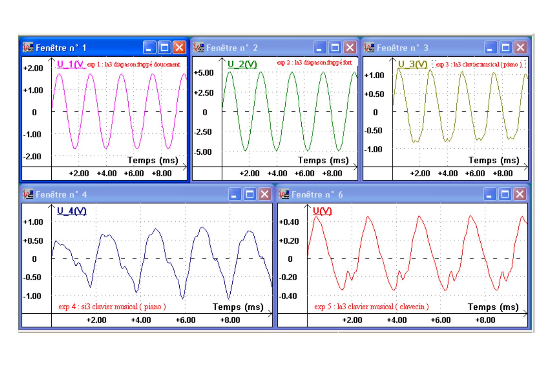The width and height of the screenshot is (554, 392).
Task: Click the +6.00 time tick in Fenêtre n° 6
Action: pos(441,320)
